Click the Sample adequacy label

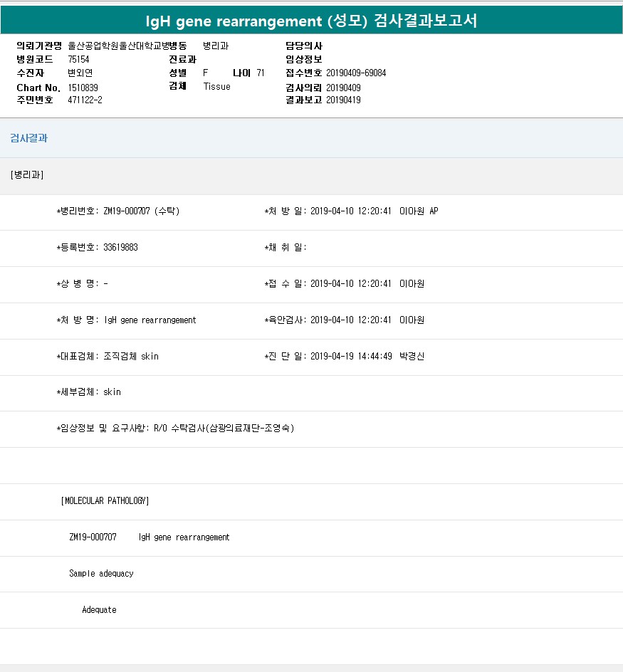(101, 574)
